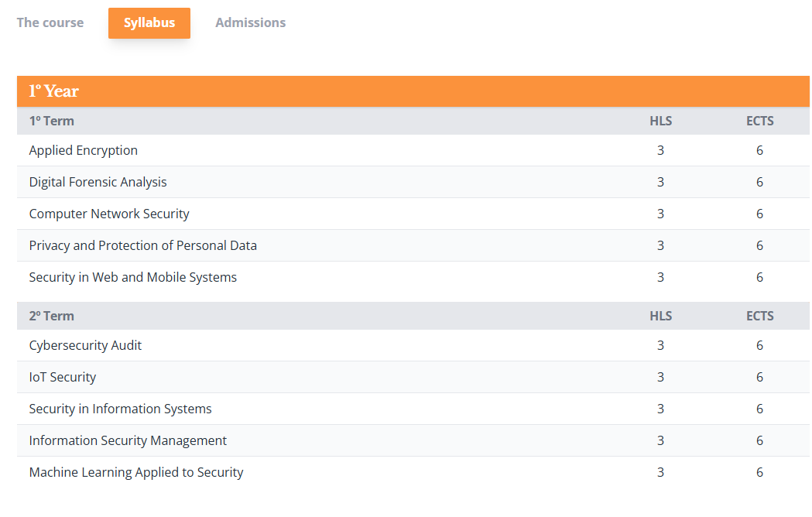Click ECTS value for Security in Web row

coord(759,277)
